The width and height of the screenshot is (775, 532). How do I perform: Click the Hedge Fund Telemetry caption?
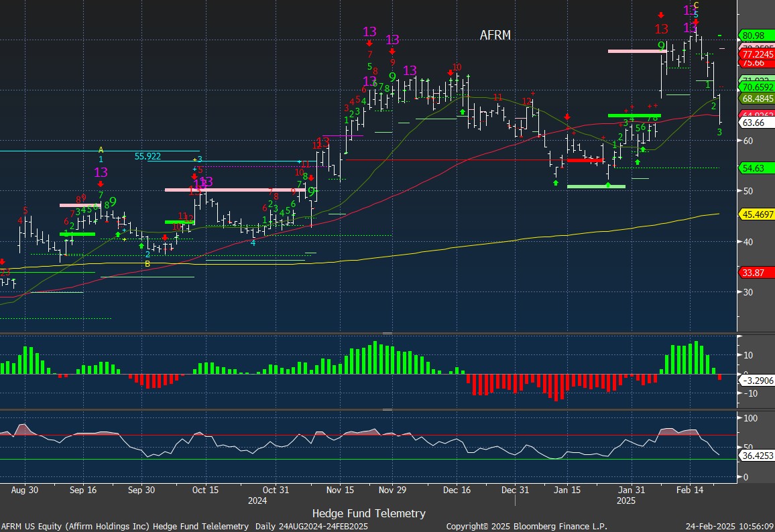(x=369, y=514)
